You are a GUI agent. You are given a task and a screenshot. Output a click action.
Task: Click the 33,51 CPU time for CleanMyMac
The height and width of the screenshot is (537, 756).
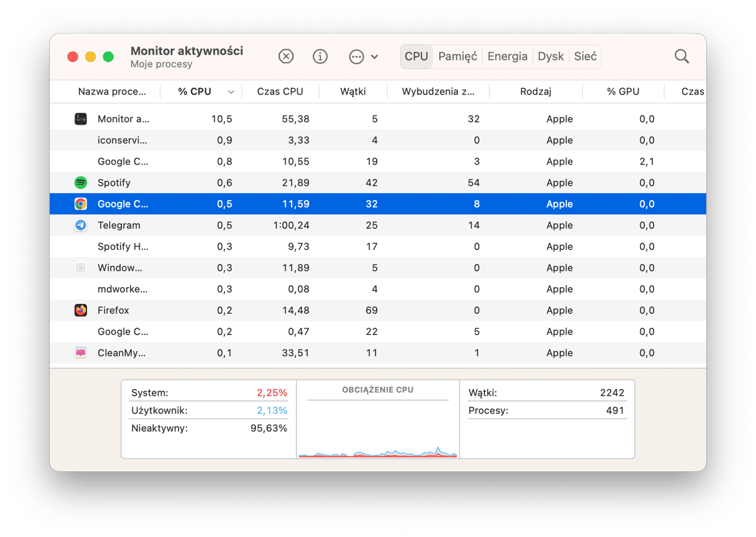click(x=295, y=353)
